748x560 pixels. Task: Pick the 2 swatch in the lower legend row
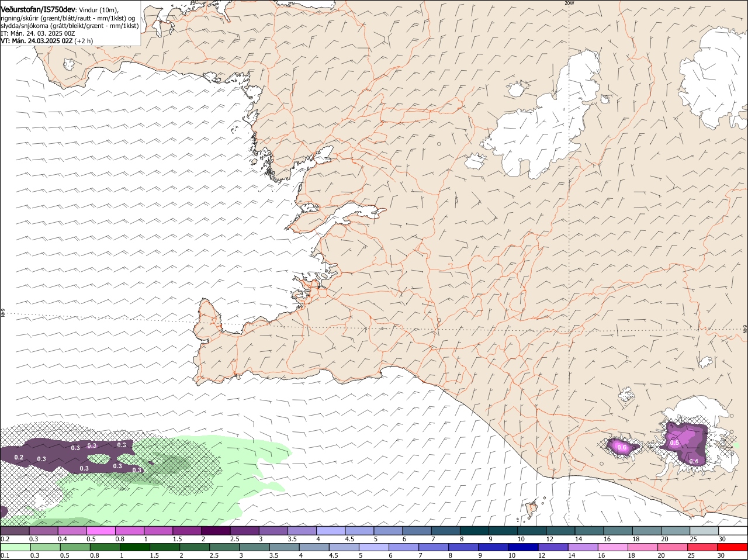pyautogui.click(x=195, y=547)
